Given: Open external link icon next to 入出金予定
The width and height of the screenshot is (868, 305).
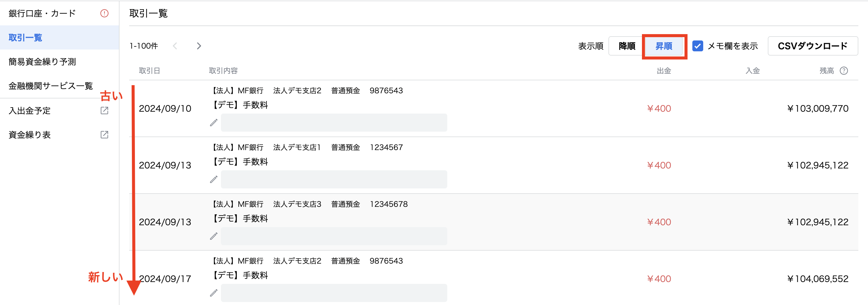Looking at the screenshot, I should pyautogui.click(x=104, y=111).
